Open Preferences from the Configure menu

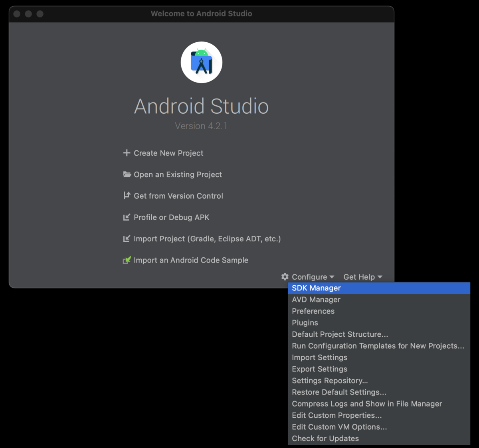379,311
